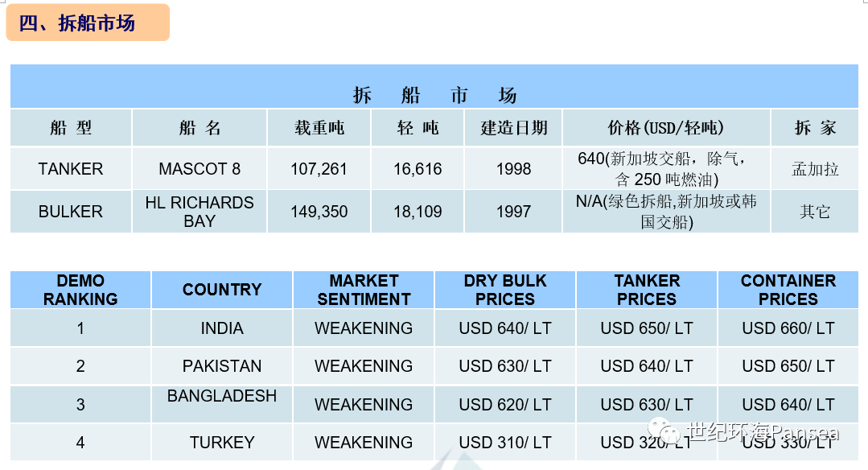Click the BANGLADESH country cell
The height and width of the screenshot is (470, 868).
tap(222, 404)
